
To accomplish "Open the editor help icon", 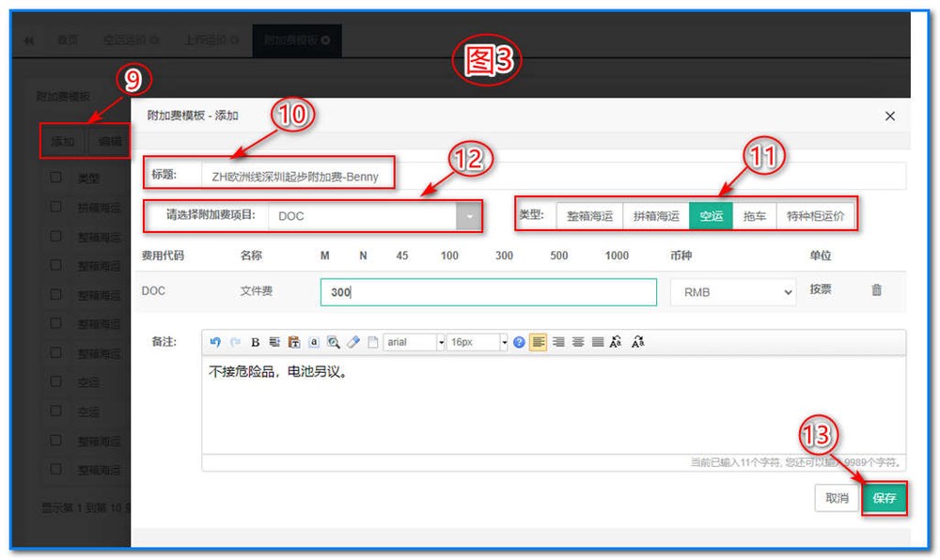I will click(x=519, y=342).
